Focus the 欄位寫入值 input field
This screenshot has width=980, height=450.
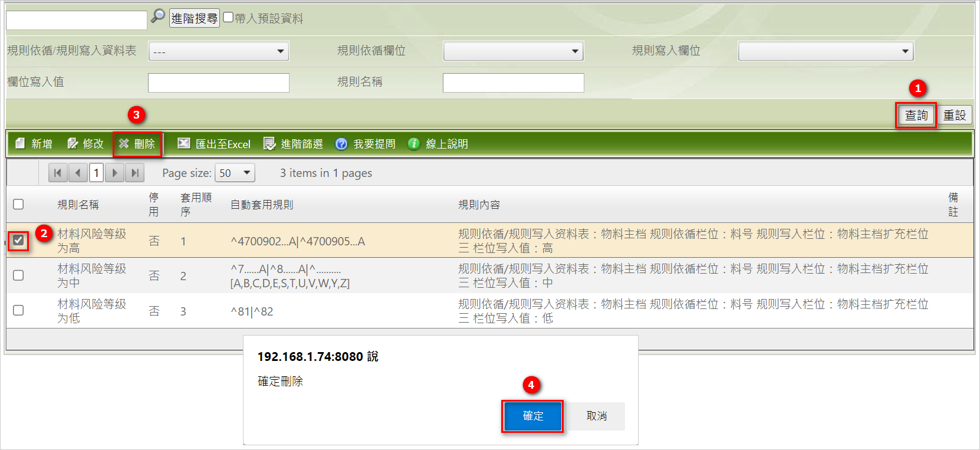click(x=219, y=83)
